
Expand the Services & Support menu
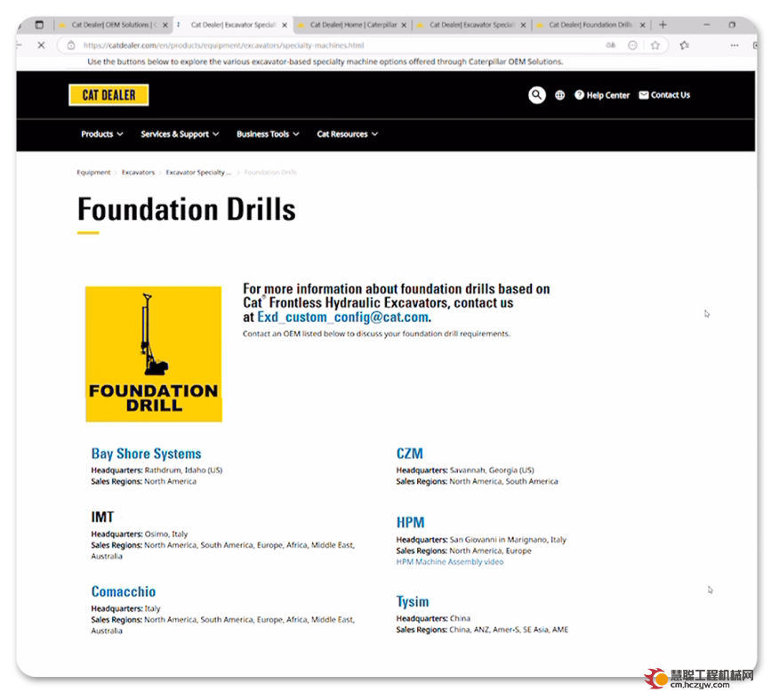[180, 134]
